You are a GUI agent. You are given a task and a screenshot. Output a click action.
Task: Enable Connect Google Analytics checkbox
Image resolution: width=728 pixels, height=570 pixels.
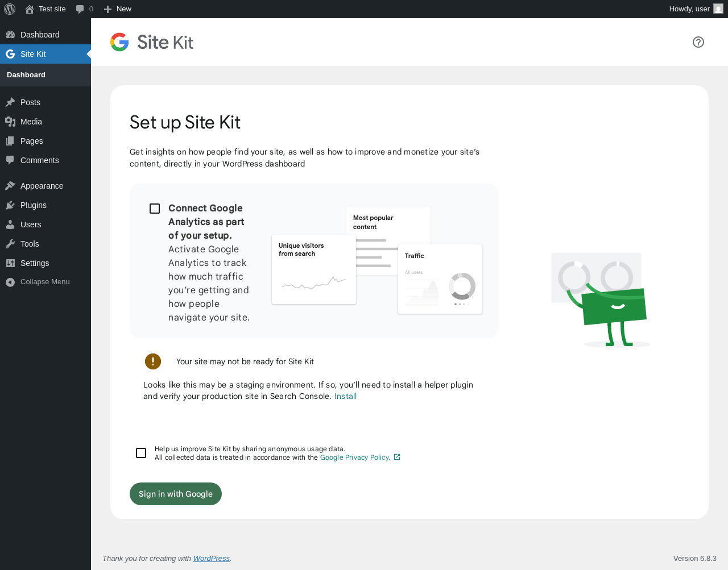click(x=155, y=209)
